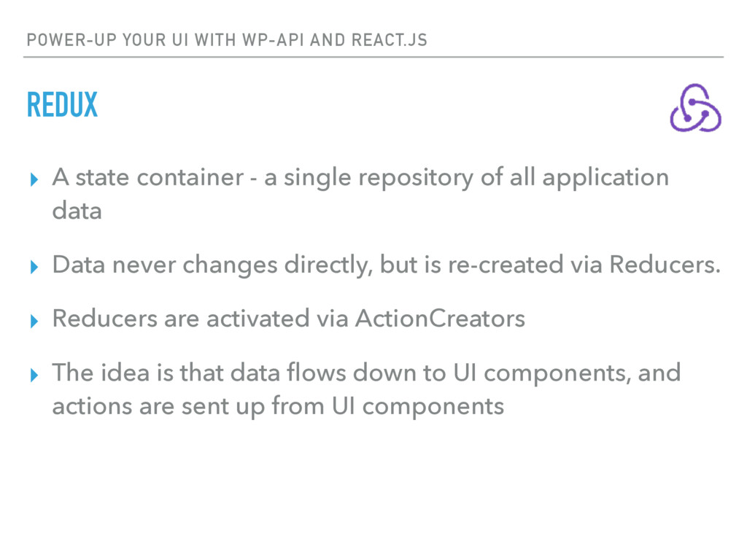This screenshot has width=747, height=560.
Task: Click the blue REDUX slide title
Action: point(62,104)
